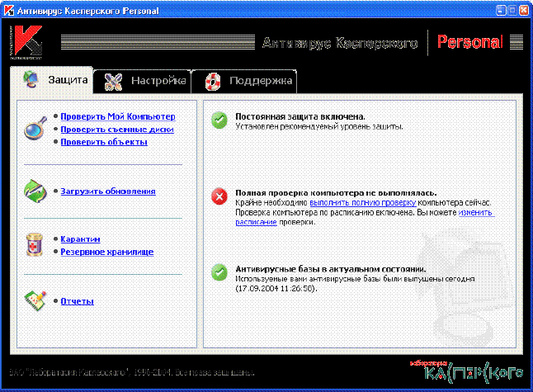Open Резервное хранилище link
Image resolution: width=533 pixels, height=392 pixels.
107,252
